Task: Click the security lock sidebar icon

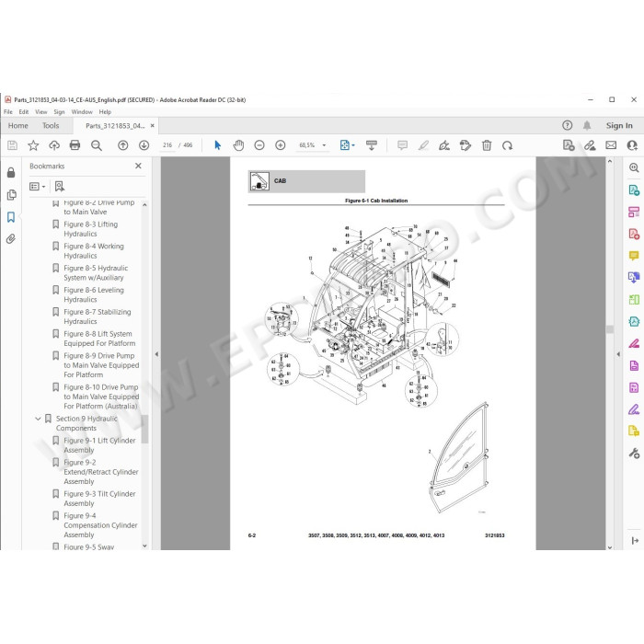Action: pyautogui.click(x=11, y=173)
